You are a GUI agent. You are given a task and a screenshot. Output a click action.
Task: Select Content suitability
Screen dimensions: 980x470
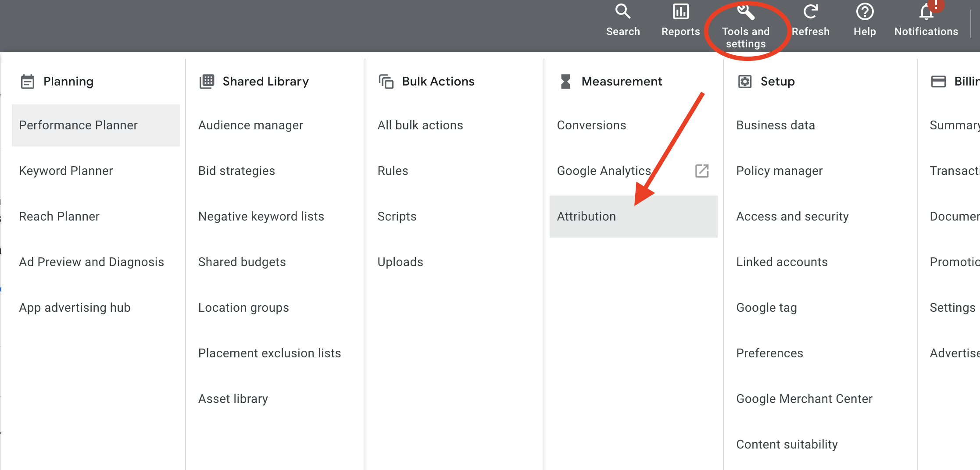[x=787, y=445]
